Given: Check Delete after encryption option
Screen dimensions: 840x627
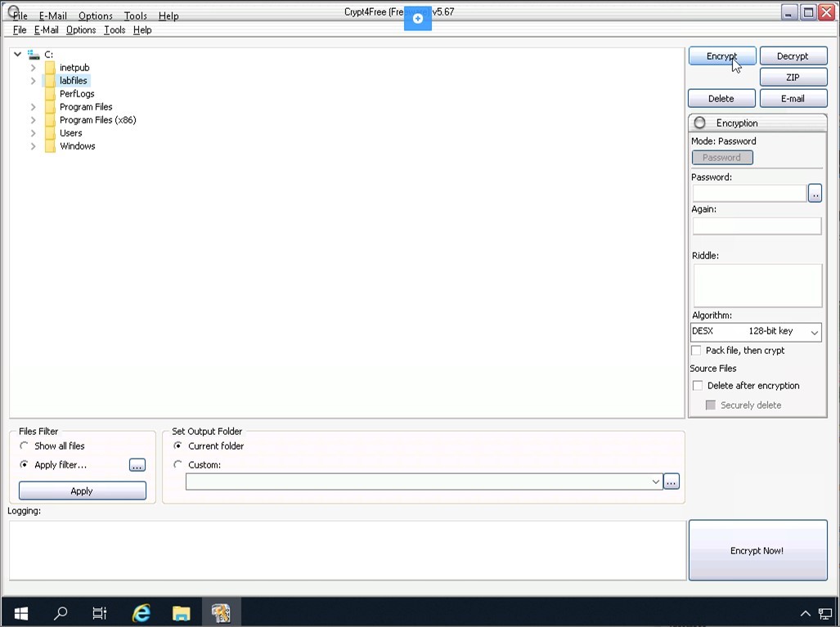Looking at the screenshot, I should (x=698, y=386).
